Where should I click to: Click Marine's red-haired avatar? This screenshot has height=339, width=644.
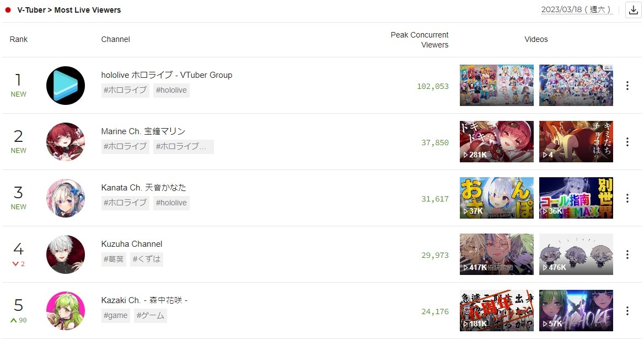[66, 142]
